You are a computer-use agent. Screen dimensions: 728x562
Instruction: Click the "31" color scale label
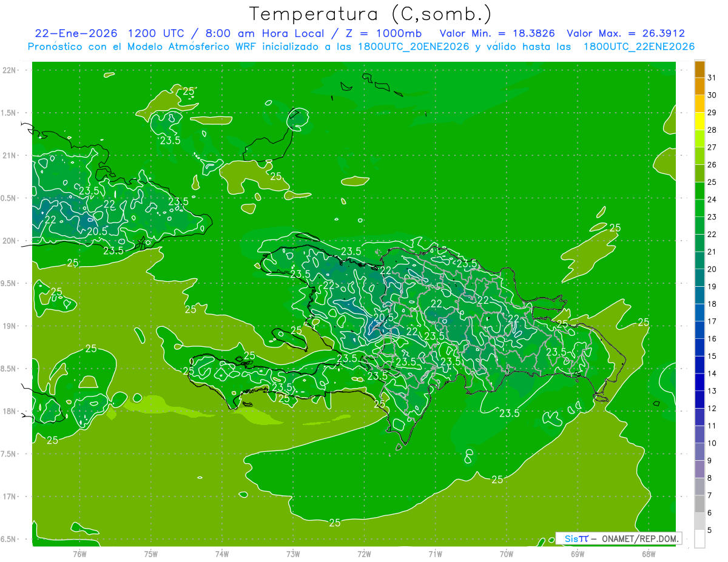[x=712, y=78]
